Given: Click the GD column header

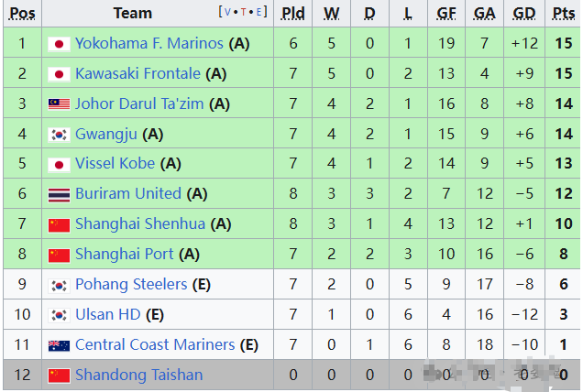Looking at the screenshot, I should tap(524, 13).
